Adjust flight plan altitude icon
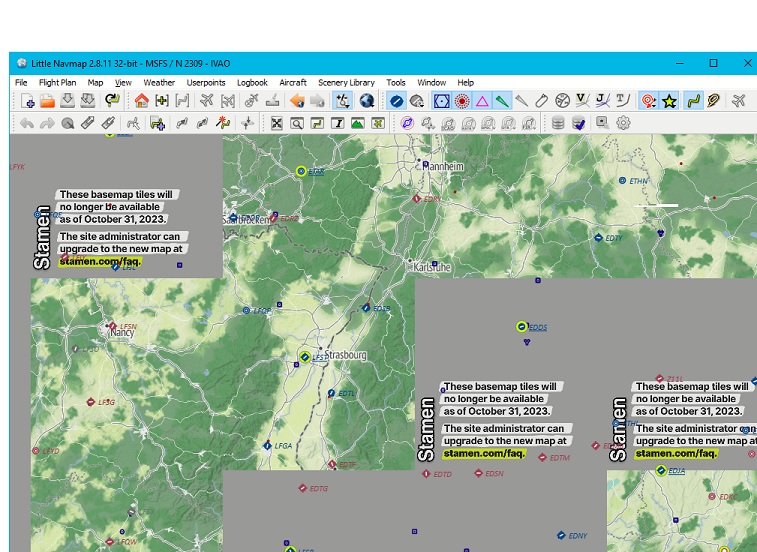757x552 pixels. coord(247,123)
